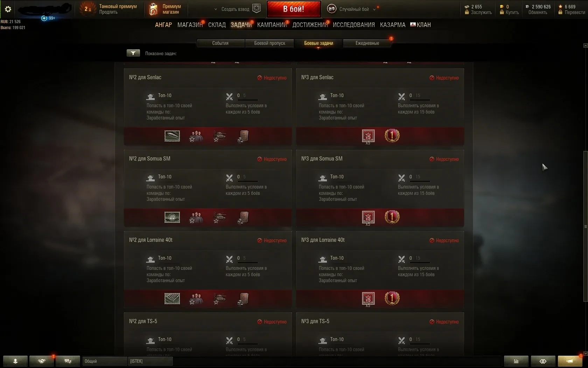The width and height of the screenshot is (588, 368).
Task: Click the gold medal reward for Somua SM №3
Action: (x=392, y=217)
